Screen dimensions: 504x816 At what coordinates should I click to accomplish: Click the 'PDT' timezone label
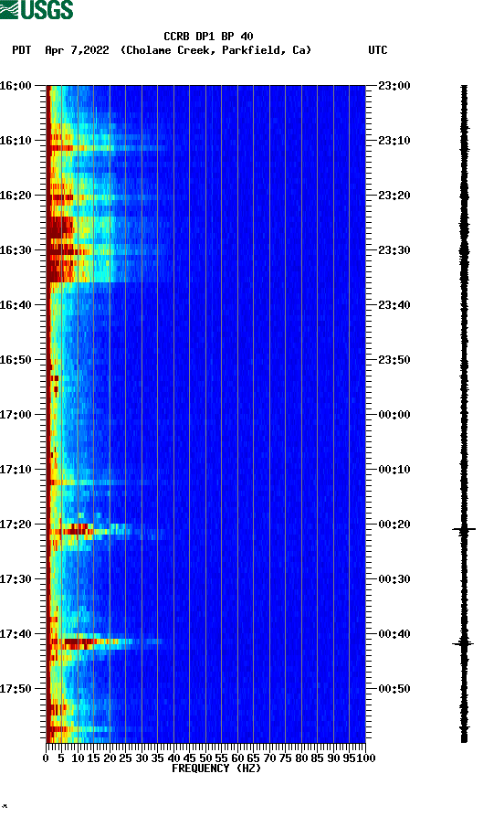click(x=21, y=50)
